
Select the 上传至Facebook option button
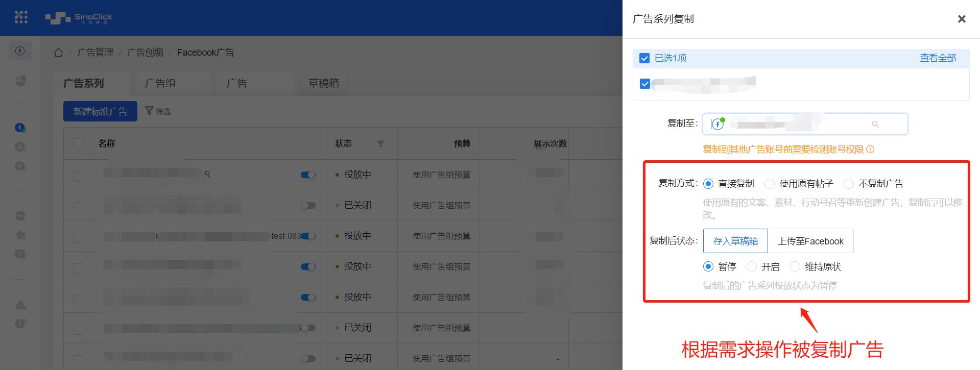click(x=810, y=241)
